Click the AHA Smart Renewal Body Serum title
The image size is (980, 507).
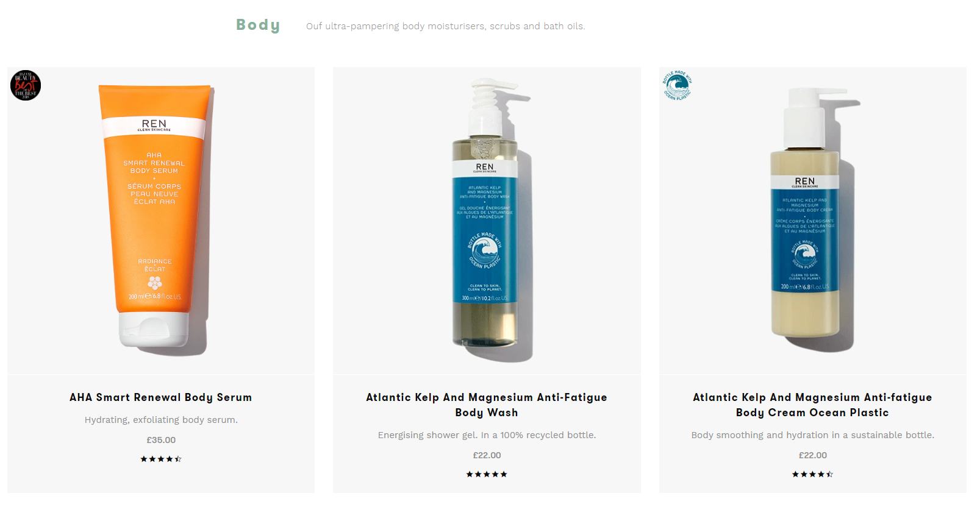click(x=161, y=397)
